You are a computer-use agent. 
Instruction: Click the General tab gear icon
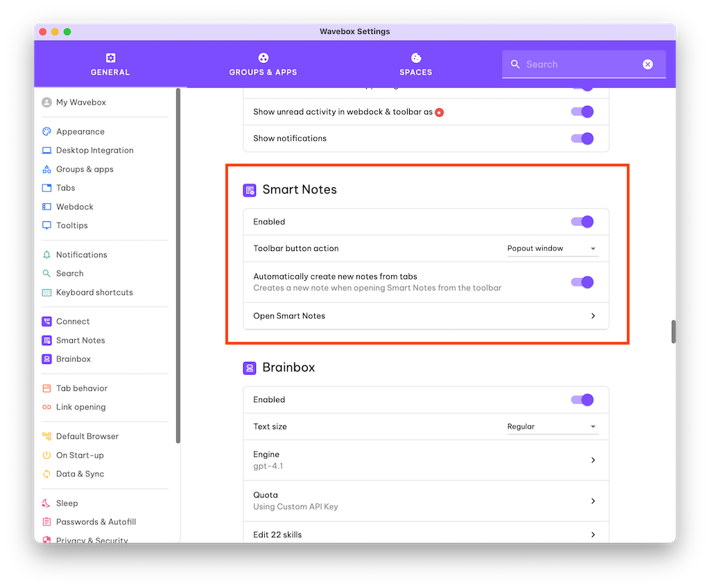tap(110, 58)
